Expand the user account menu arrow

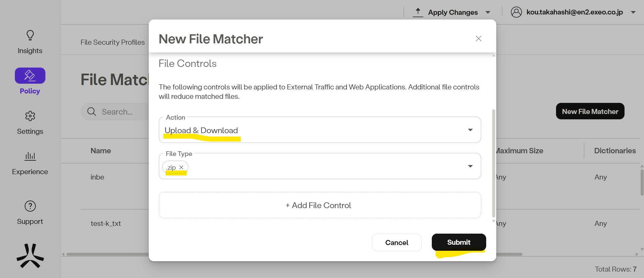coord(633,12)
